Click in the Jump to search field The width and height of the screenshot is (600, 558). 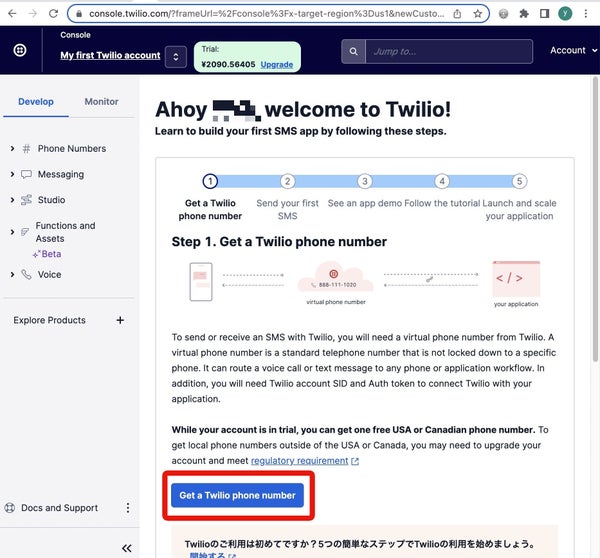click(449, 51)
